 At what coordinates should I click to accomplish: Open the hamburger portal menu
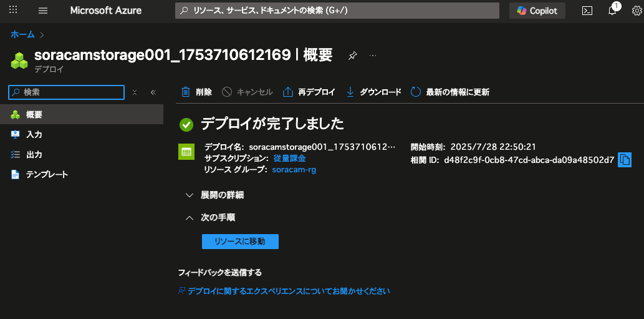[x=43, y=11]
